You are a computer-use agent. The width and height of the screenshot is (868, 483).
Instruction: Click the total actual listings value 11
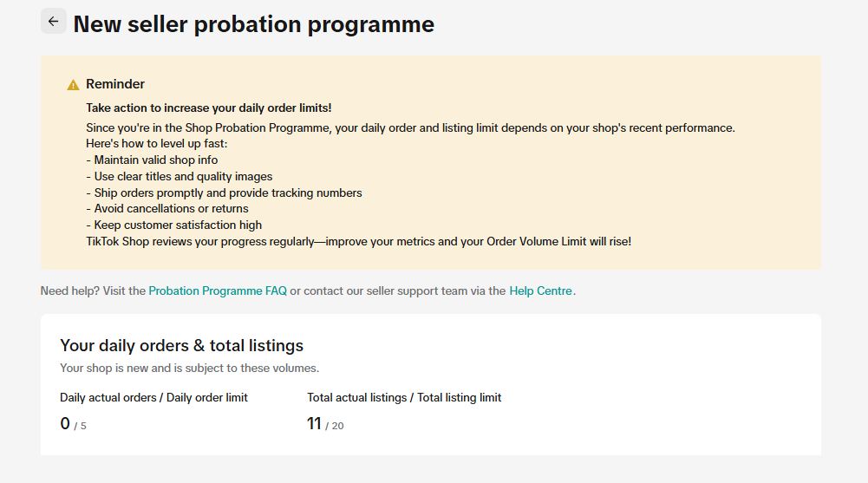[314, 424]
